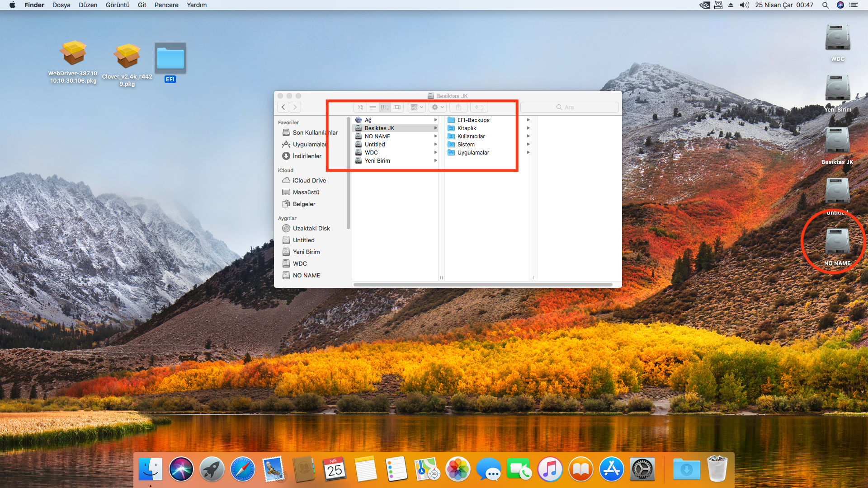Open the arrange-by grouping dropdown
The height and width of the screenshot is (488, 868).
[416, 107]
